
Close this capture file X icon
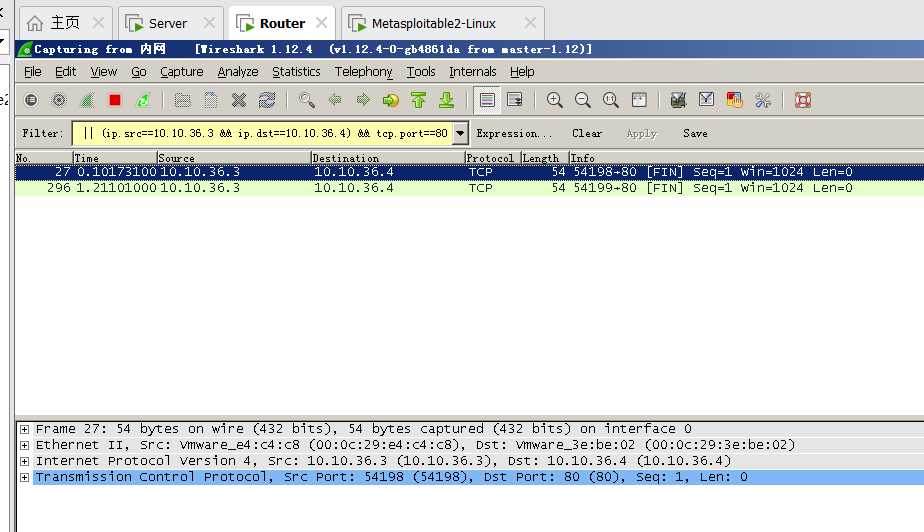click(x=239, y=100)
